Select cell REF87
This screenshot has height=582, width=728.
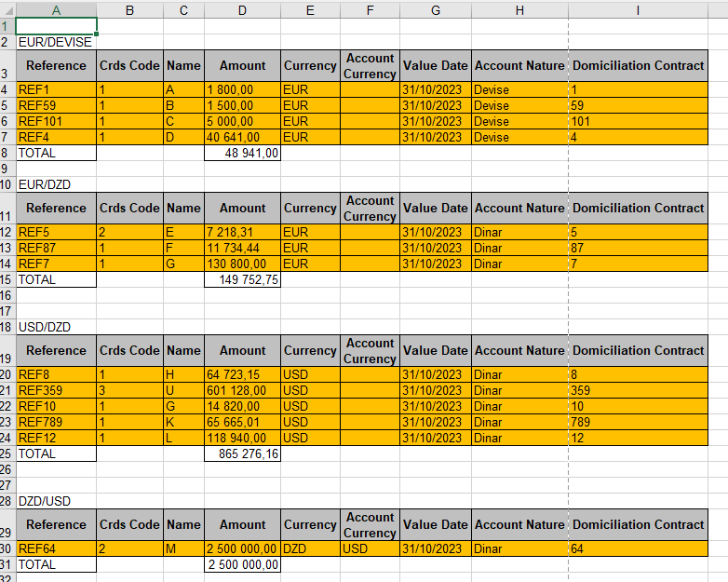56,248
